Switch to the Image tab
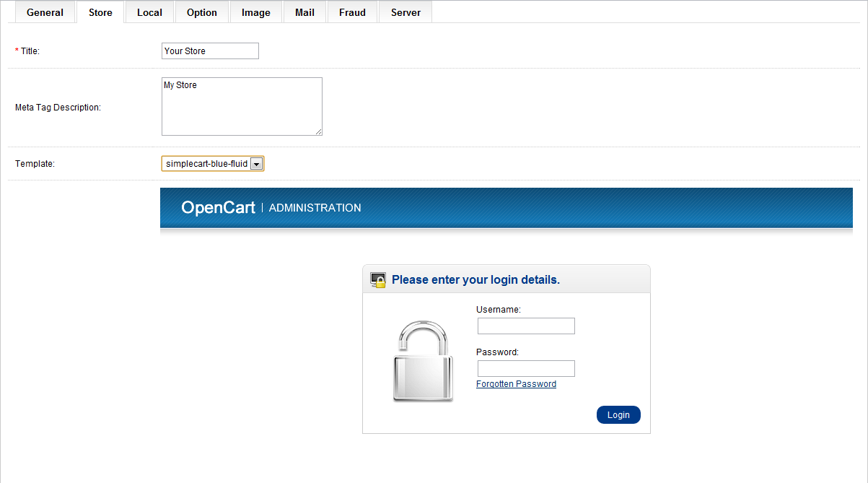868x483 pixels. (x=256, y=12)
